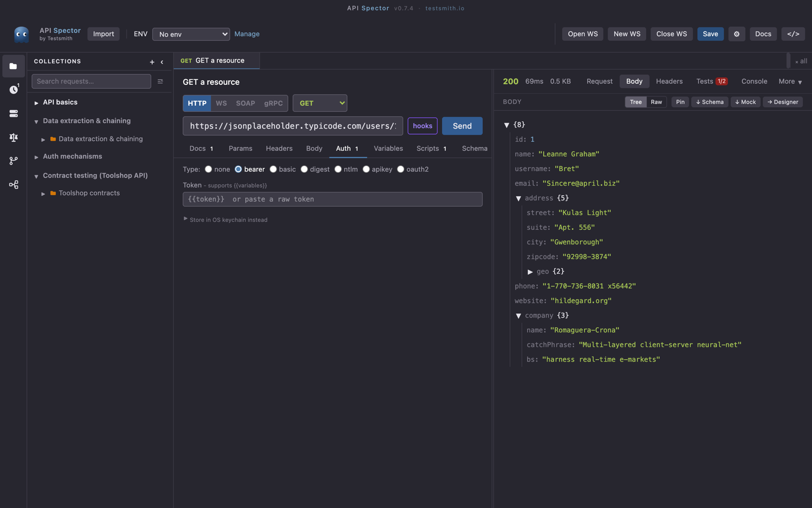Select the ntlm auth type
This screenshot has width=812, height=508.
338,169
